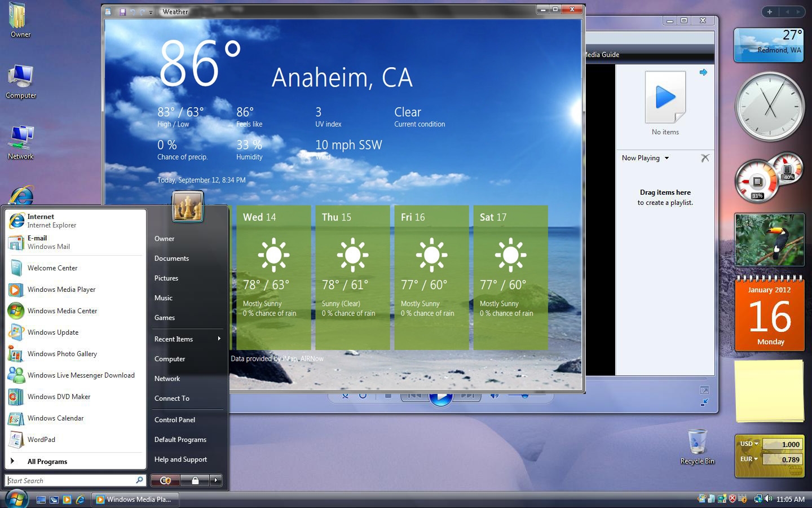Open the USD currency dropdown

749,444
